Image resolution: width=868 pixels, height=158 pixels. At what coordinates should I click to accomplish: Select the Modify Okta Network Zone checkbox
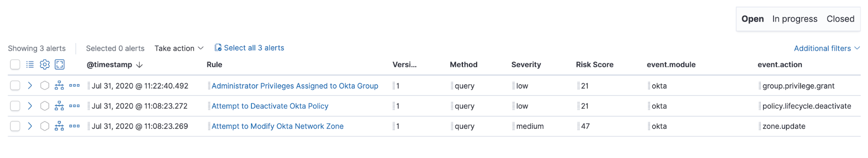point(15,126)
